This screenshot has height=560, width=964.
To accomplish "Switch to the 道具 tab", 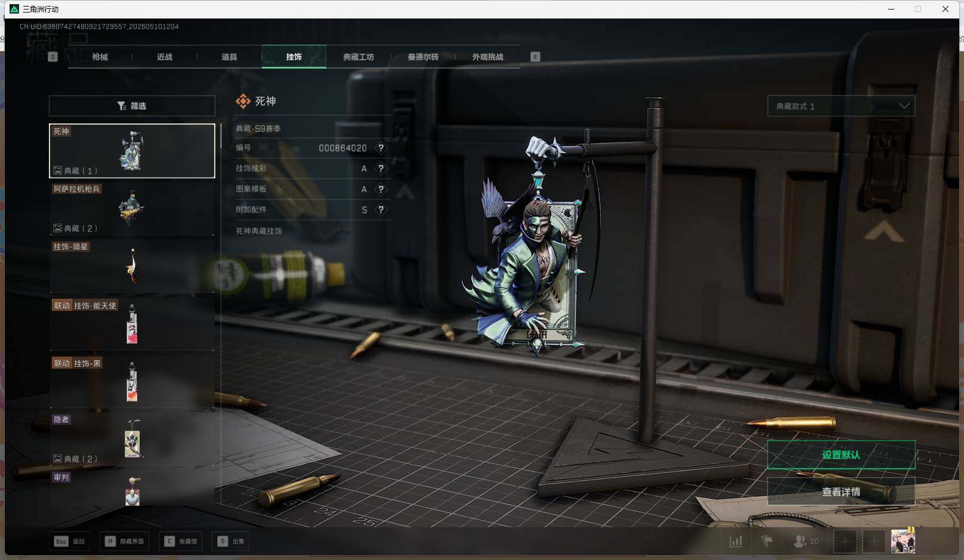I will [x=229, y=57].
